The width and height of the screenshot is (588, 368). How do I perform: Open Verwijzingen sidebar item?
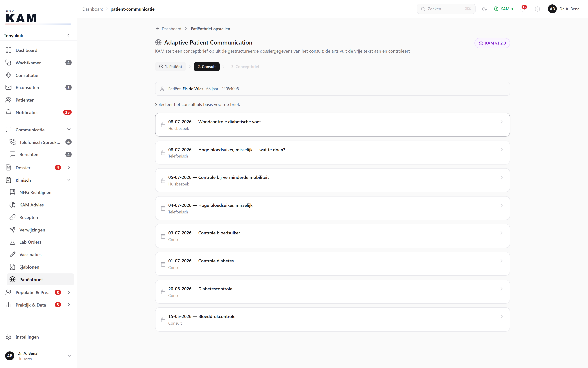[x=40, y=230]
